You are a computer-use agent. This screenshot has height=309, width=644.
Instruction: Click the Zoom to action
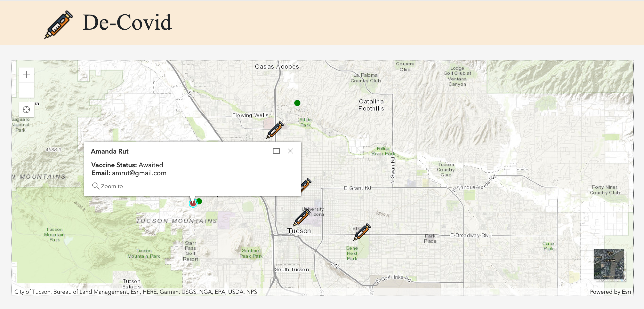click(108, 186)
